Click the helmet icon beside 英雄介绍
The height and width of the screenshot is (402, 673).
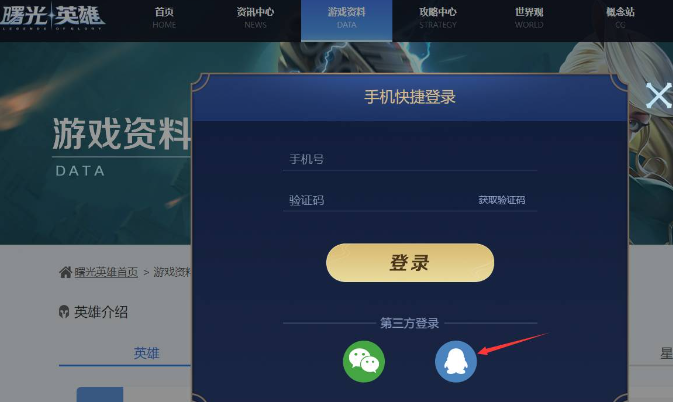coord(64,311)
